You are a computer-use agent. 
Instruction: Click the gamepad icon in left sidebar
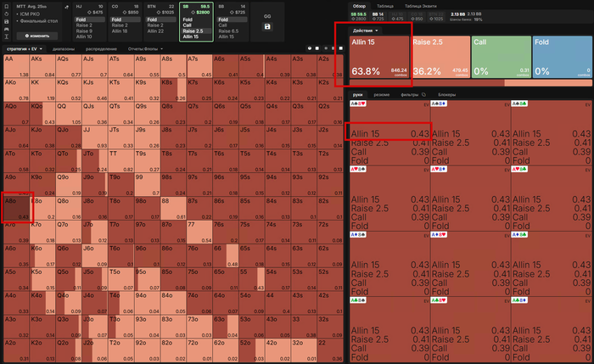point(7,29)
